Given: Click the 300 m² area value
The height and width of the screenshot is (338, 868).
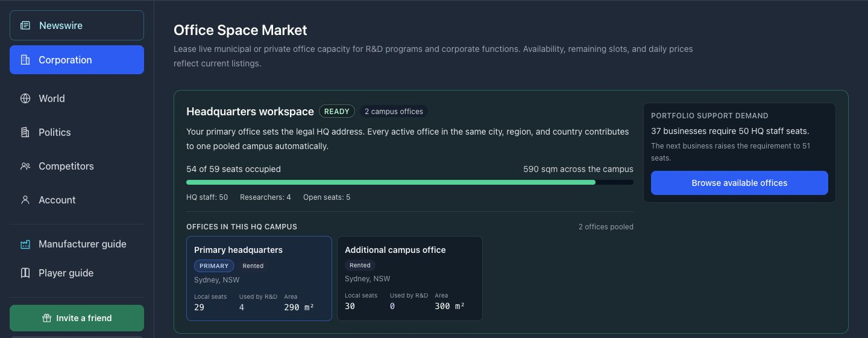Looking at the screenshot, I should (x=450, y=306).
